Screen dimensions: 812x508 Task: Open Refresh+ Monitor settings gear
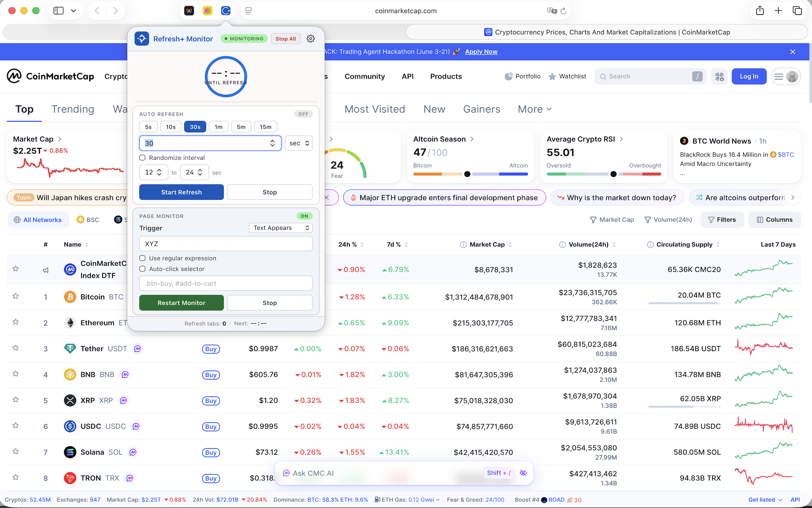tap(311, 39)
